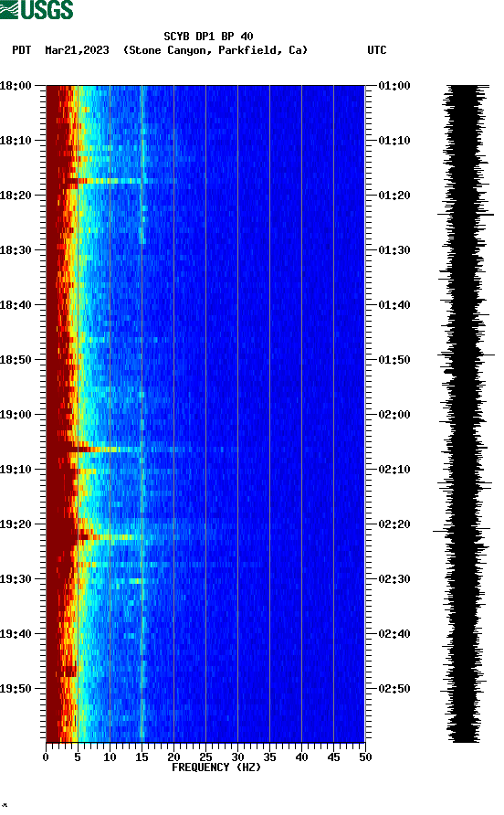Click the '19:10' PDT time label
504x815 pixels.
[16, 470]
